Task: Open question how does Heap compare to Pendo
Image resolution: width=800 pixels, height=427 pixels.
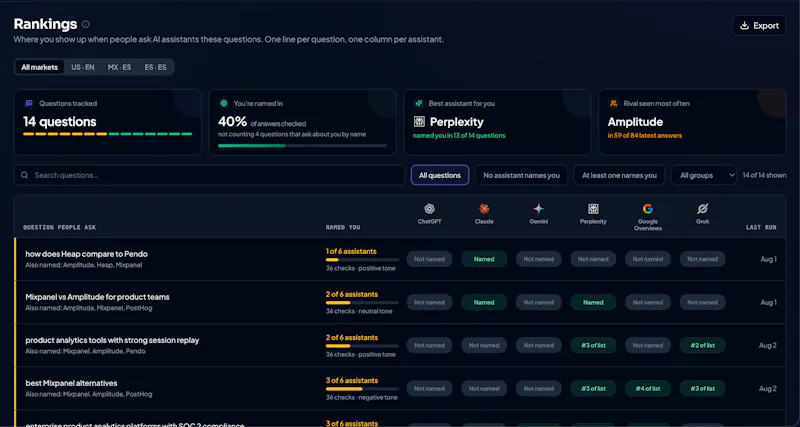Action: 87,254
